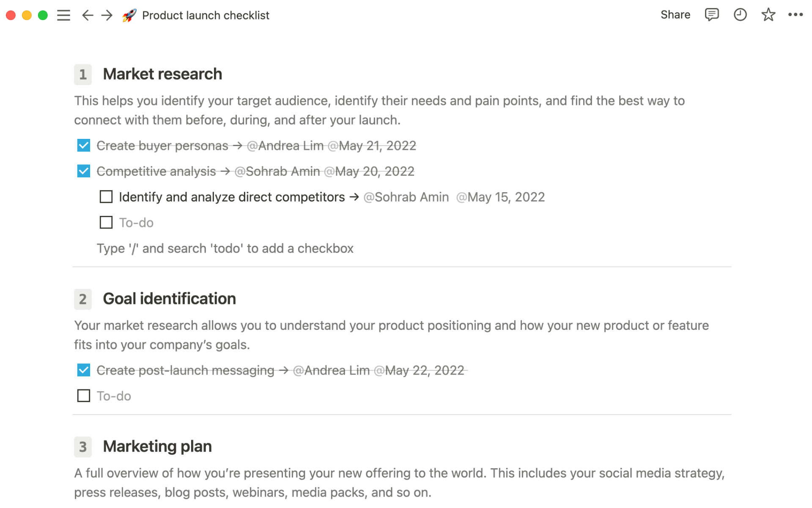Toggle the sidebar with the hamburger icon
Viewport: 812px width, 508px height.
click(63, 15)
